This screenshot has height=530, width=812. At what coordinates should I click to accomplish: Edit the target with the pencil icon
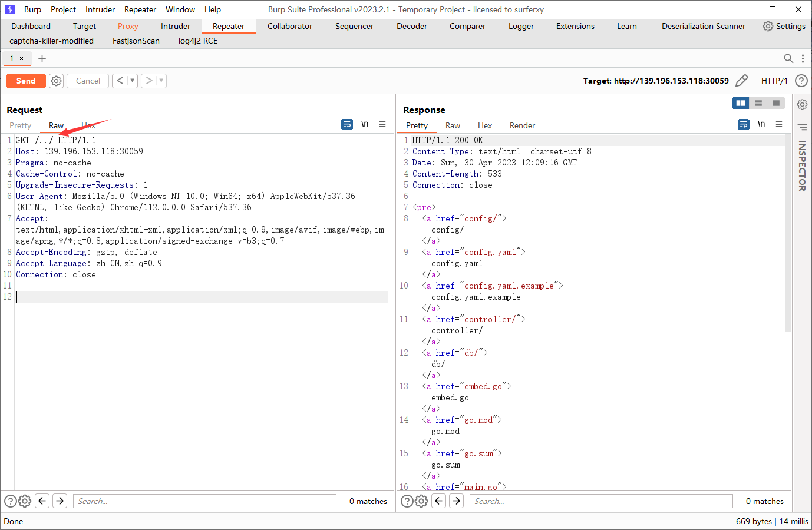point(742,81)
